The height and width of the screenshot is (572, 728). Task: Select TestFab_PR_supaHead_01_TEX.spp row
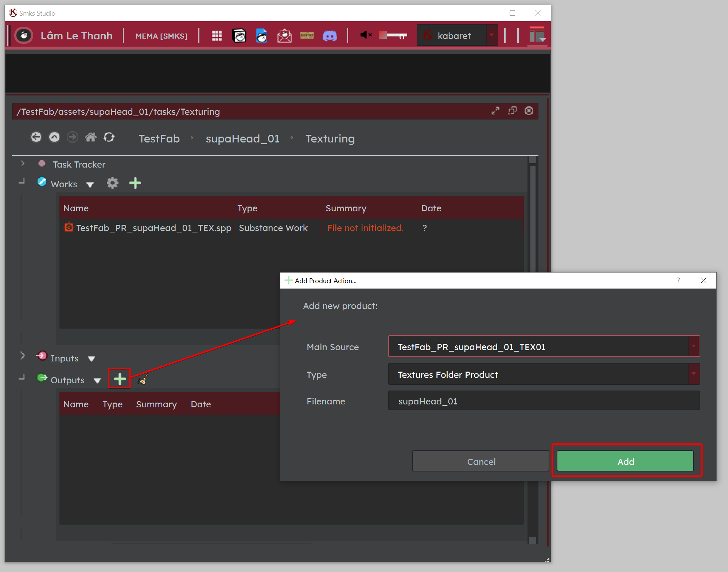point(292,228)
